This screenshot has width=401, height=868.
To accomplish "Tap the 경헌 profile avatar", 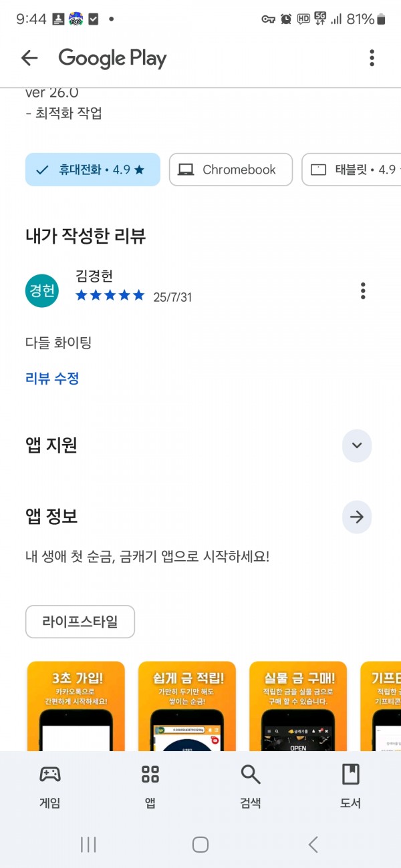I will coord(42,291).
